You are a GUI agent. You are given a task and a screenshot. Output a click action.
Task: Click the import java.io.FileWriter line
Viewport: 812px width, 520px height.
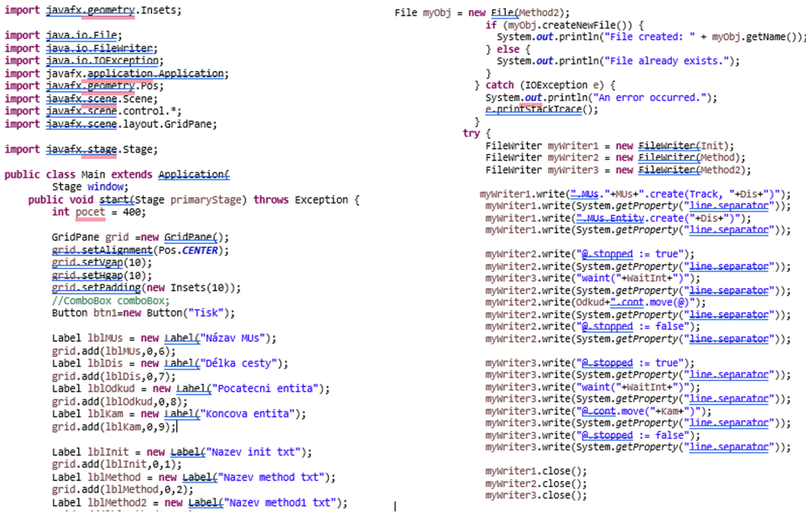pyautogui.click(x=81, y=48)
